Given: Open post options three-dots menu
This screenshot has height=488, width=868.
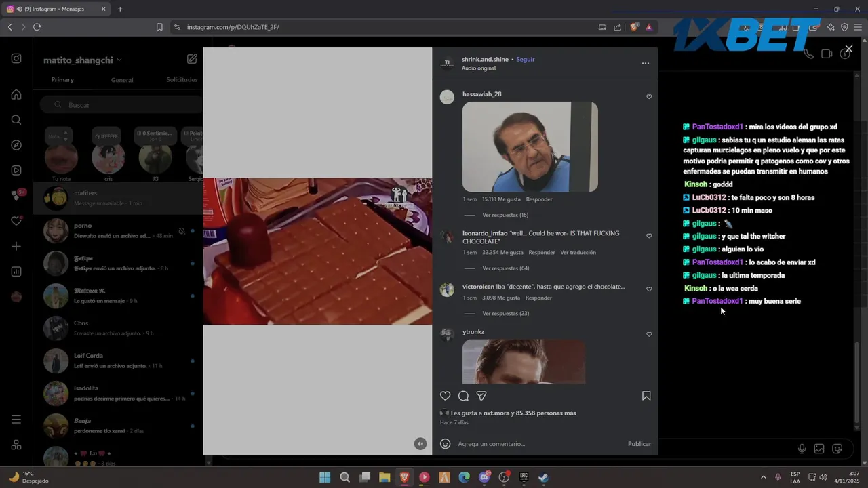Looking at the screenshot, I should point(646,63).
